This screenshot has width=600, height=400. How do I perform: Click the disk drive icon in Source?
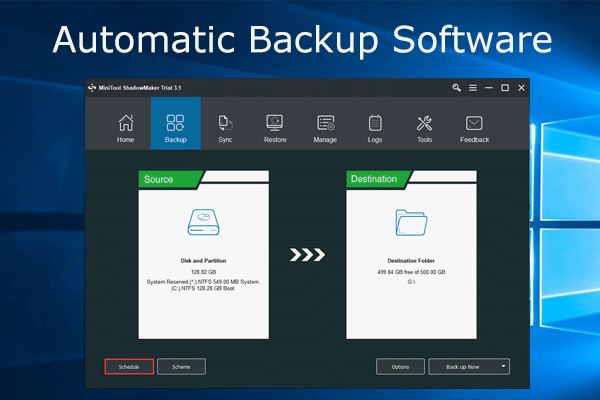[204, 222]
